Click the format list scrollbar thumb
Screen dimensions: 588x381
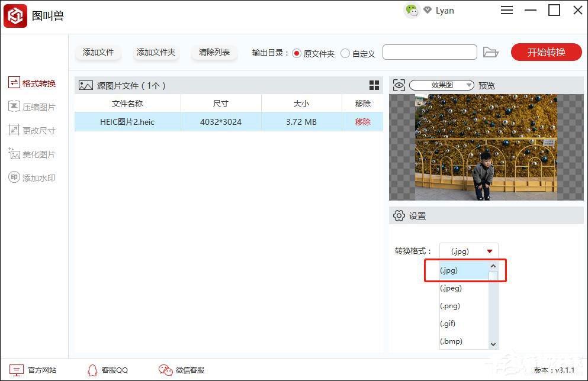pos(493,276)
